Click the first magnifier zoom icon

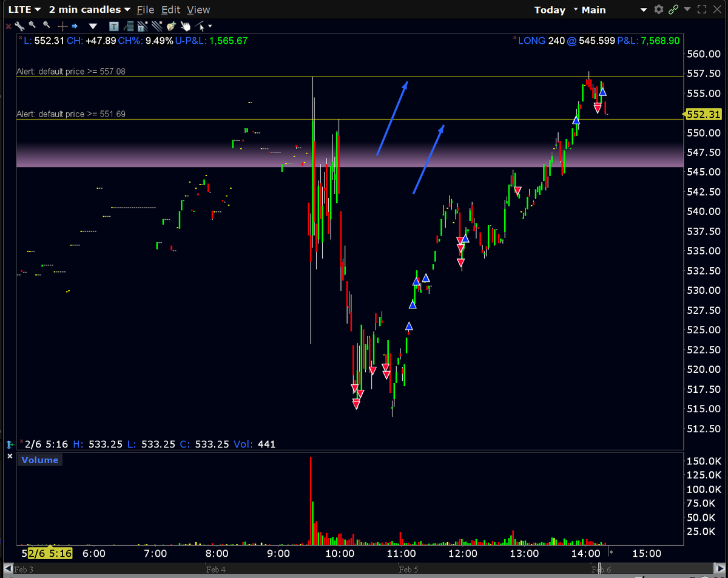pyautogui.click(x=33, y=25)
